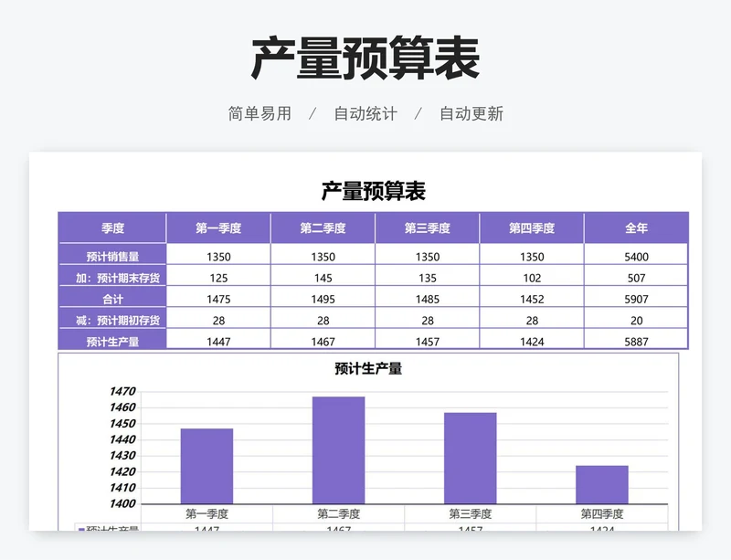This screenshot has height=560, width=731.
Task: Click the 1450 y-axis label
Action: click(x=122, y=424)
